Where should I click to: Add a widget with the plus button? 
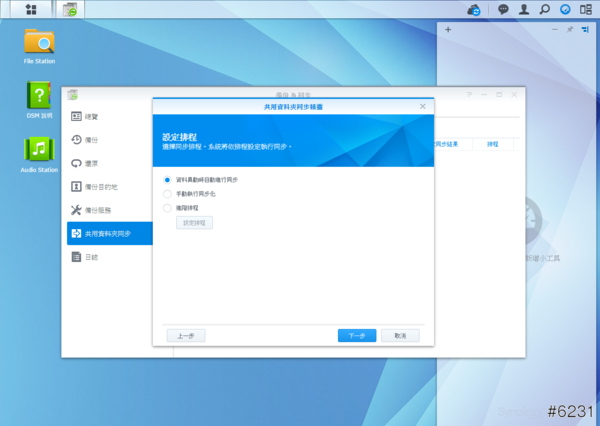[x=448, y=30]
